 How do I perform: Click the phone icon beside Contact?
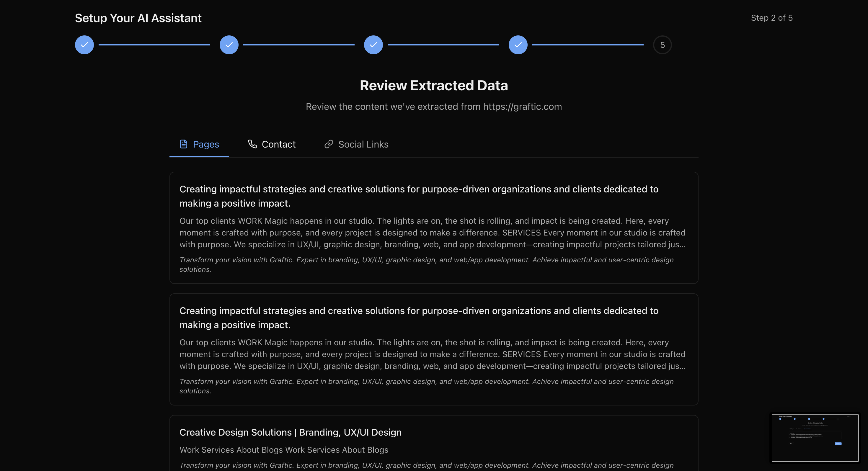click(252, 144)
